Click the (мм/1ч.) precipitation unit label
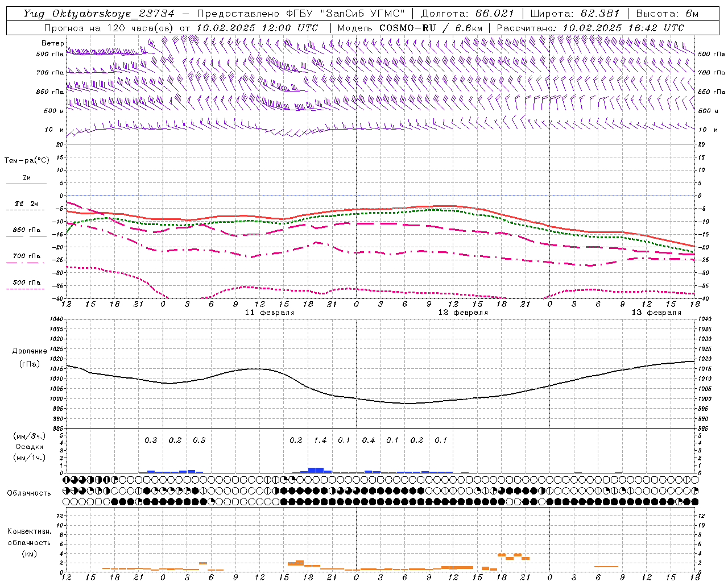 pyautogui.click(x=30, y=458)
